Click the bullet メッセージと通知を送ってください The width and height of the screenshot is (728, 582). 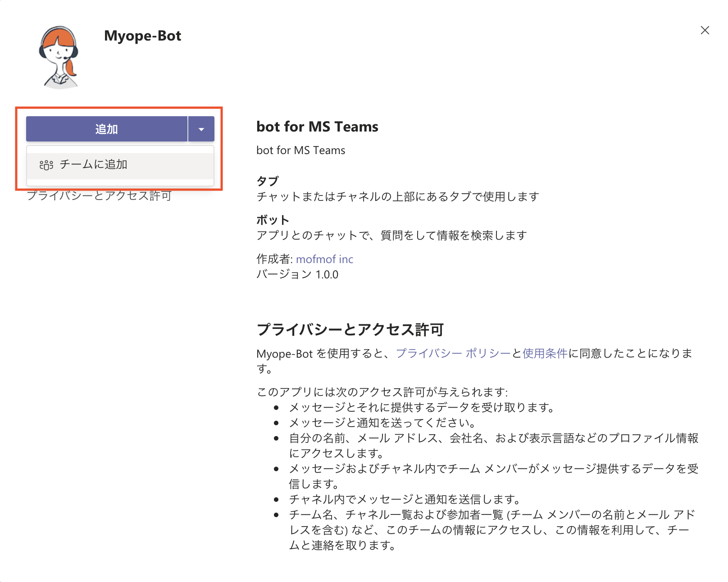382,423
